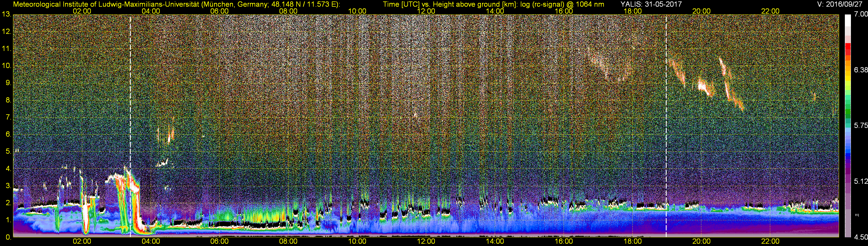Select the 6.38 color scale value
868x246 pixels.
click(x=860, y=70)
